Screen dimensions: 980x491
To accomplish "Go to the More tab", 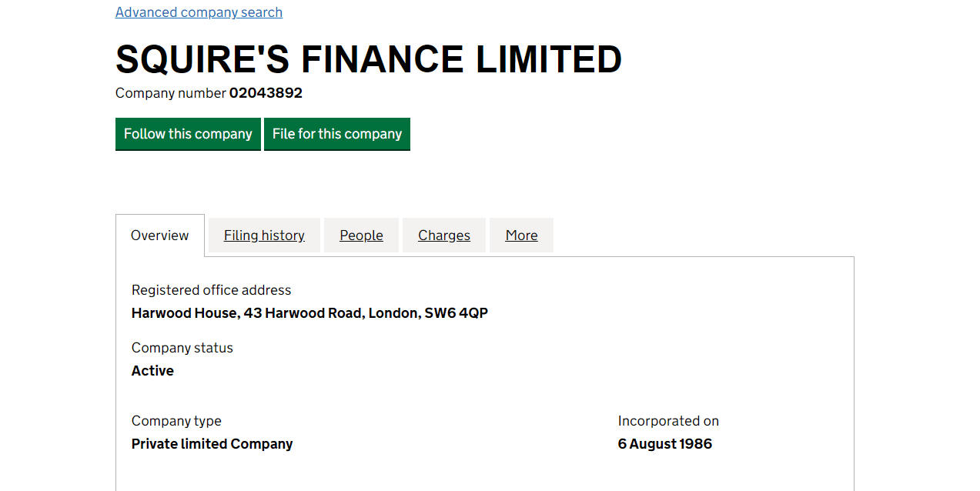I will 521,235.
